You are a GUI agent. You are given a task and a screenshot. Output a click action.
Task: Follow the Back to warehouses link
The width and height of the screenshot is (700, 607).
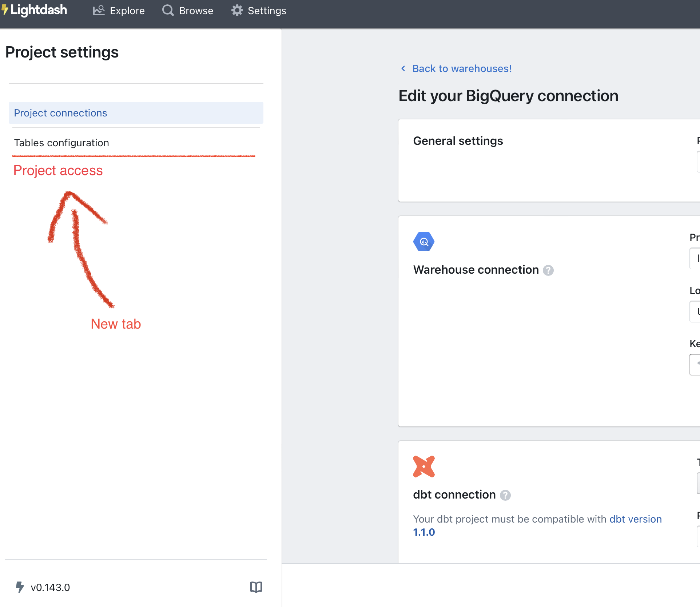tap(462, 68)
